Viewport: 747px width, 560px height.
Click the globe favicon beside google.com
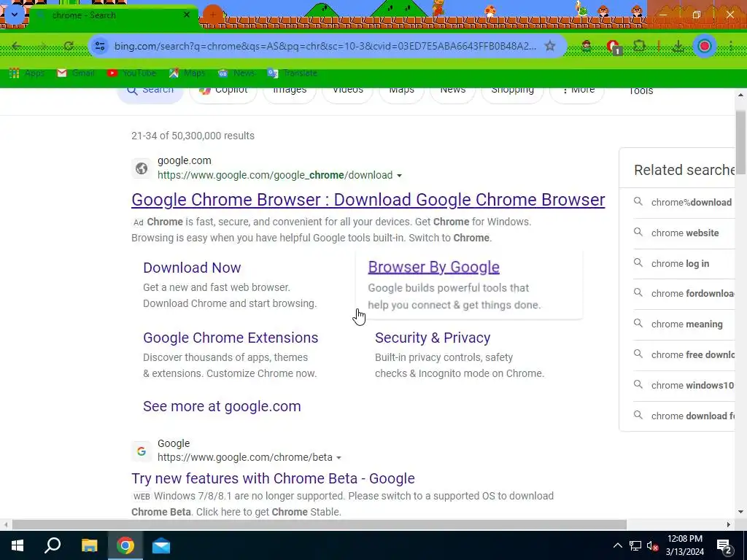[x=142, y=168]
